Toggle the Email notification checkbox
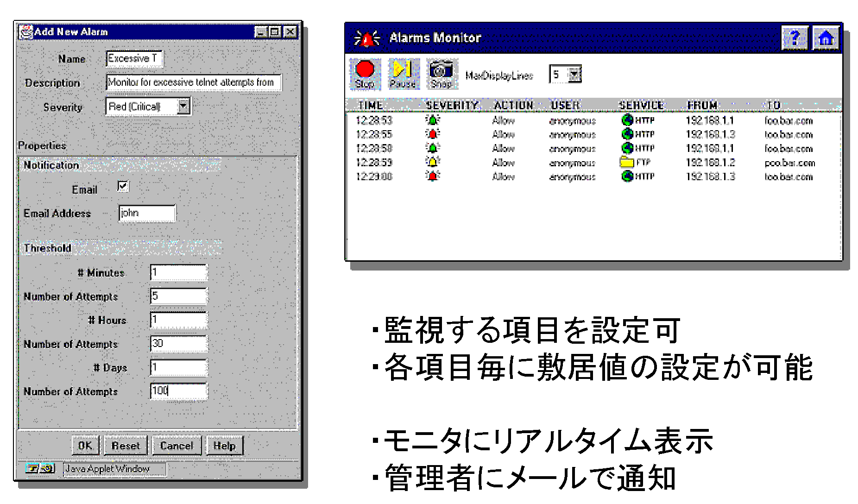Viewport: 858px width, 504px height. coord(123,186)
